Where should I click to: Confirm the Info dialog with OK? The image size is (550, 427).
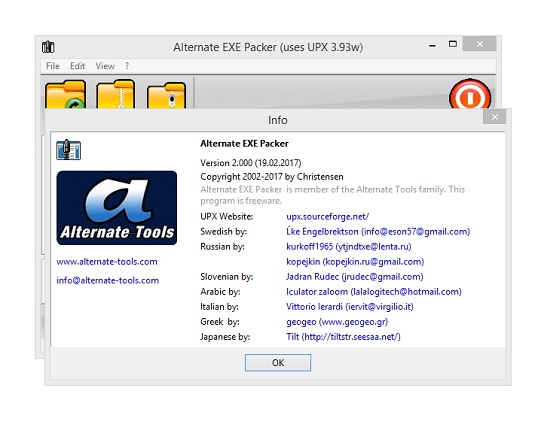(x=278, y=362)
